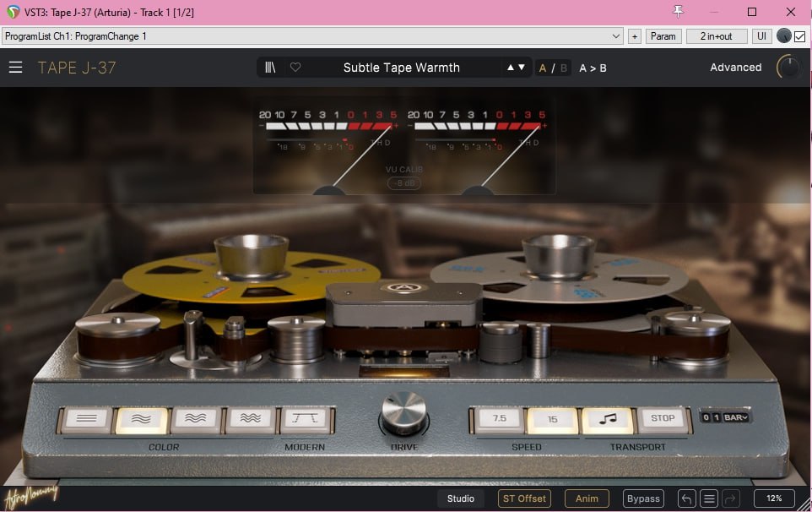Toggle the plugin enabled checkbox
This screenshot has width=812, height=512.
[799, 36]
